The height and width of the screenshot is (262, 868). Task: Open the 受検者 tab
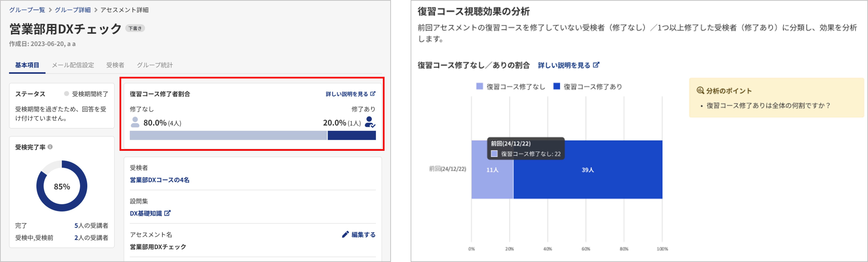(x=115, y=65)
